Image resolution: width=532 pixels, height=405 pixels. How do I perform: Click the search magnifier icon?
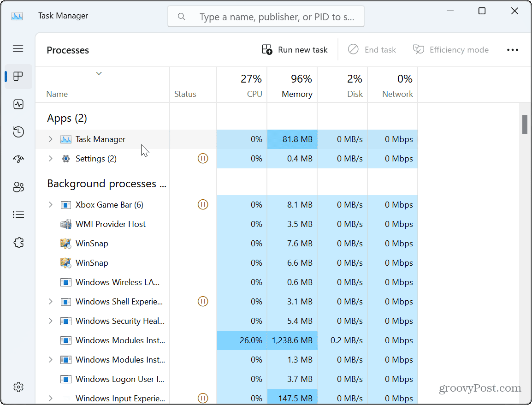tap(182, 17)
